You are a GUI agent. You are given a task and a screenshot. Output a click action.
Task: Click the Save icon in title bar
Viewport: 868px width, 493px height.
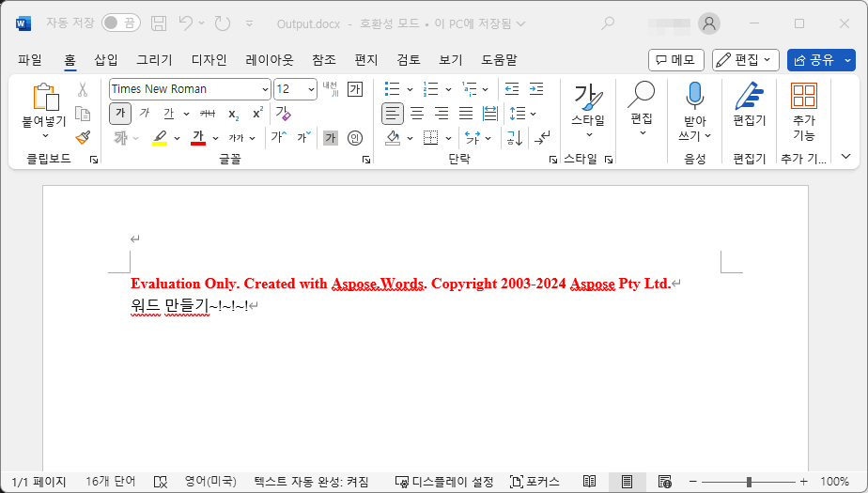[159, 23]
